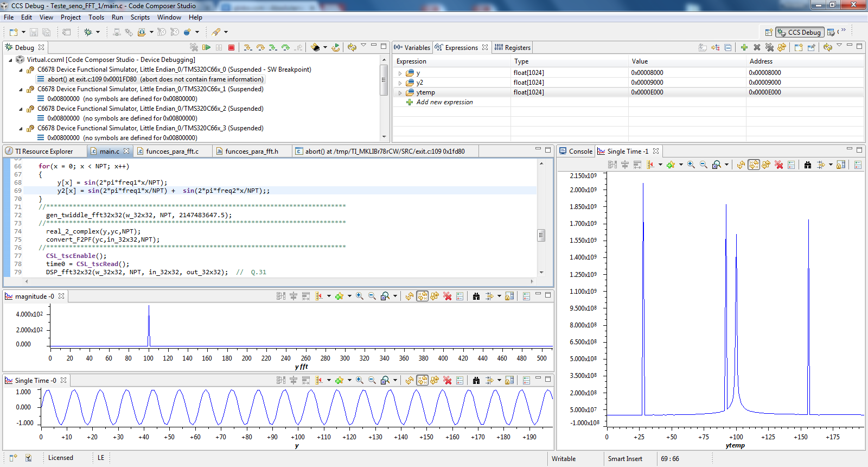Click zoom in on Single Time -1 graph
The width and height of the screenshot is (868, 467).
point(691,165)
